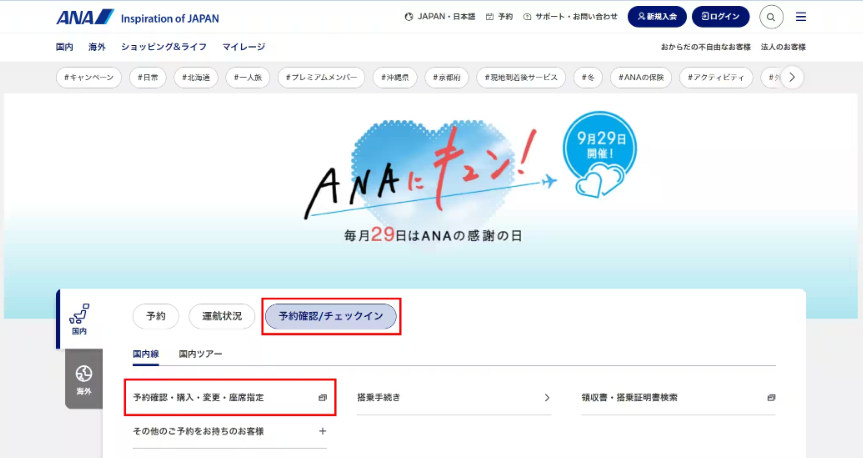Open 搭乗手続き row
Screen dimensions: 863x458
(454, 397)
